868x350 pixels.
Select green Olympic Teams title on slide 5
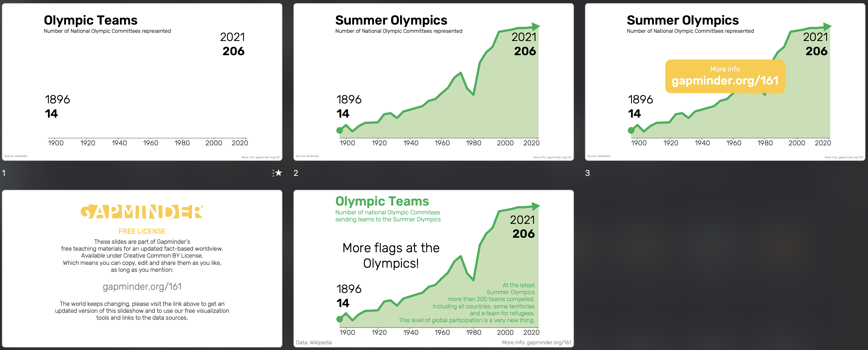[382, 201]
